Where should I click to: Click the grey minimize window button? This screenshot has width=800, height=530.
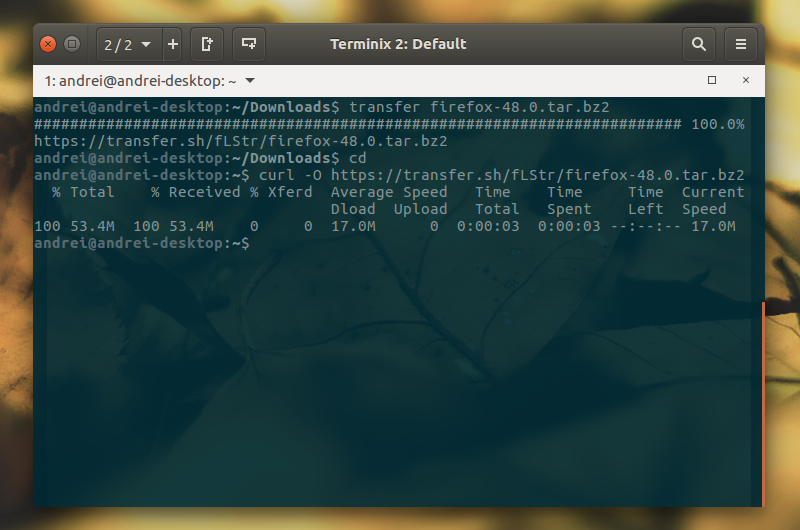72,44
